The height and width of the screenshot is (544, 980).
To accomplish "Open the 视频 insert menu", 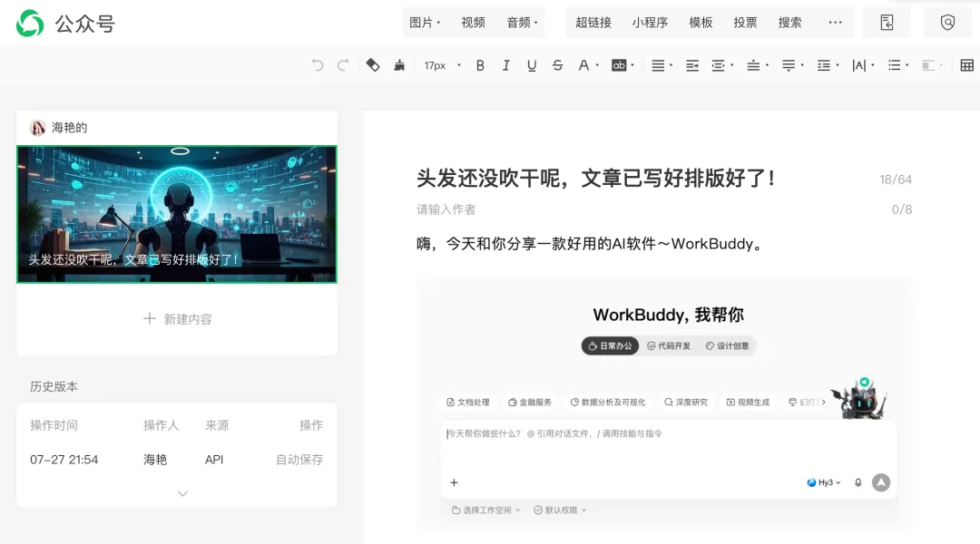I will (473, 23).
